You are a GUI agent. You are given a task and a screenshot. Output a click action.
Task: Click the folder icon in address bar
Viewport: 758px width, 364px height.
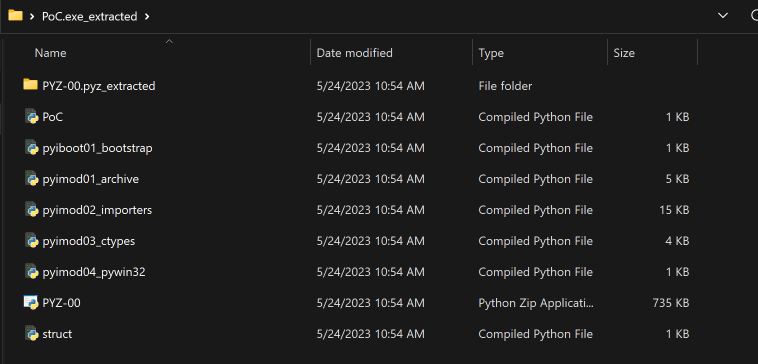coord(15,15)
